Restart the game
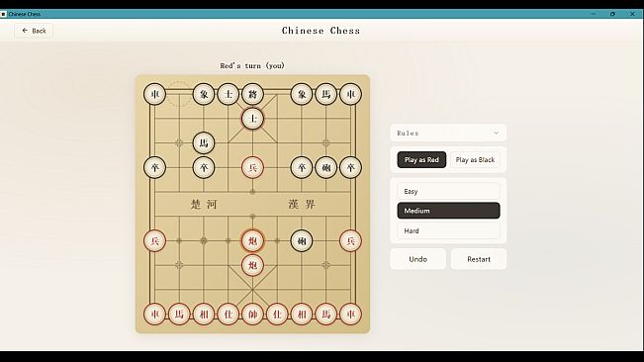The height and width of the screenshot is (362, 644). (479, 259)
